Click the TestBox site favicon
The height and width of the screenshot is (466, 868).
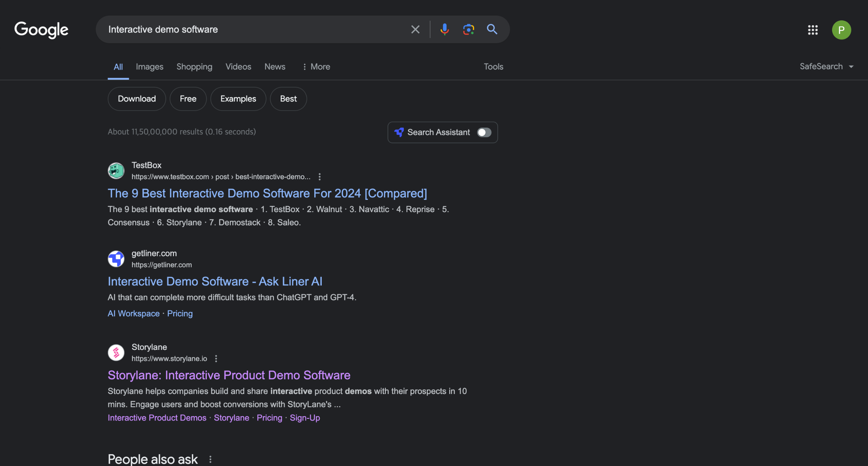tap(116, 171)
